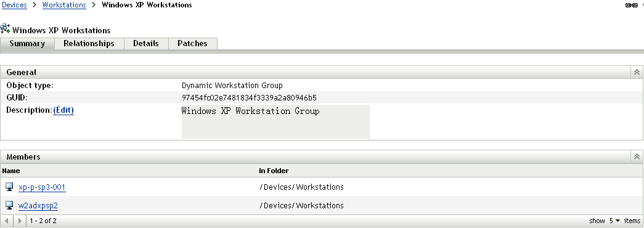Go to the Workstations breadcrumb link
This screenshot has width=644, height=228.
click(64, 5)
